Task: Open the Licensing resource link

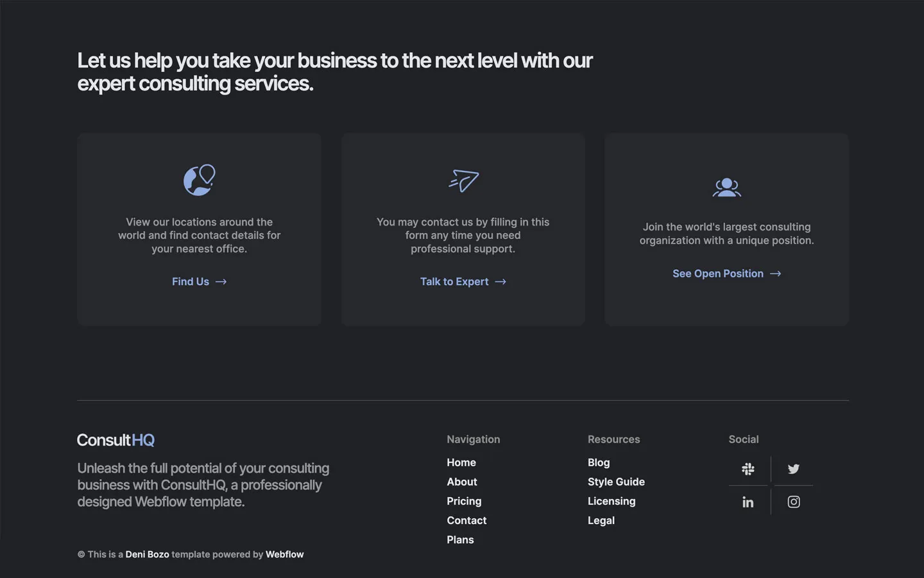Action: tap(612, 501)
